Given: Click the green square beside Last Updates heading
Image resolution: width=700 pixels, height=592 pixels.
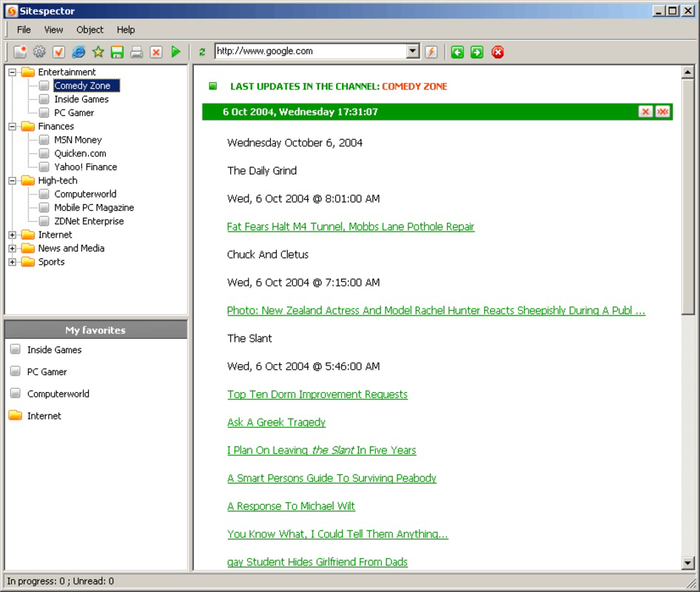Looking at the screenshot, I should 213,86.
